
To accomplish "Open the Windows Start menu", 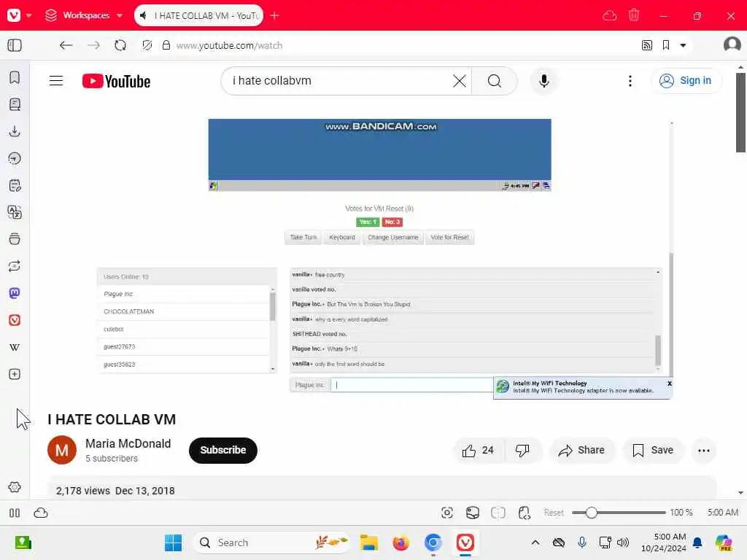I will pos(173,542).
